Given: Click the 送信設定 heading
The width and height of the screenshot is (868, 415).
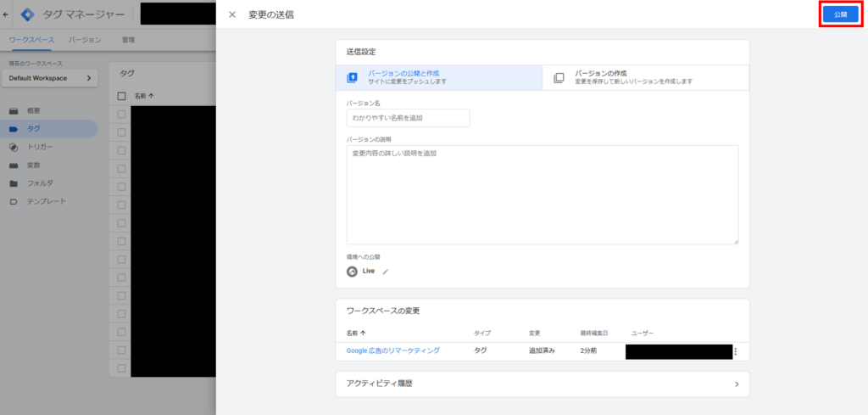Looking at the screenshot, I should (x=361, y=52).
